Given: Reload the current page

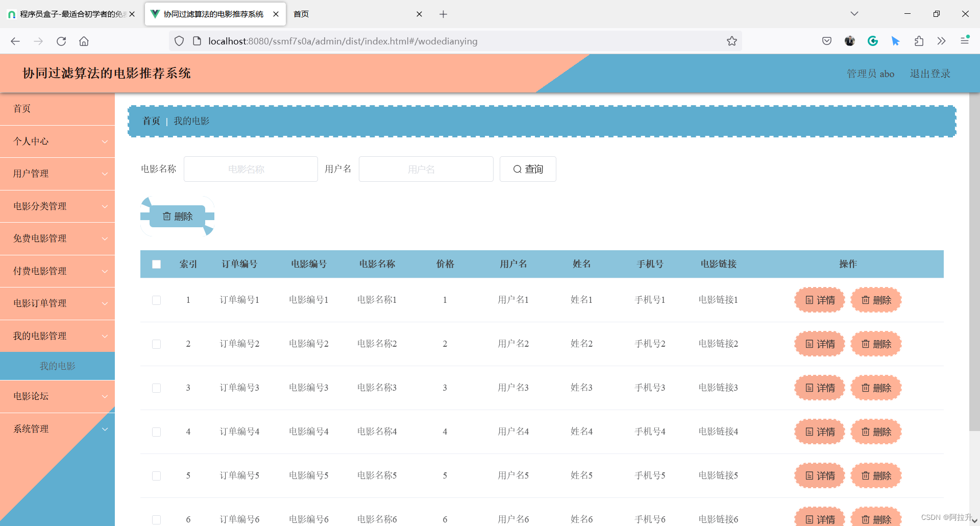Looking at the screenshot, I should click(61, 41).
